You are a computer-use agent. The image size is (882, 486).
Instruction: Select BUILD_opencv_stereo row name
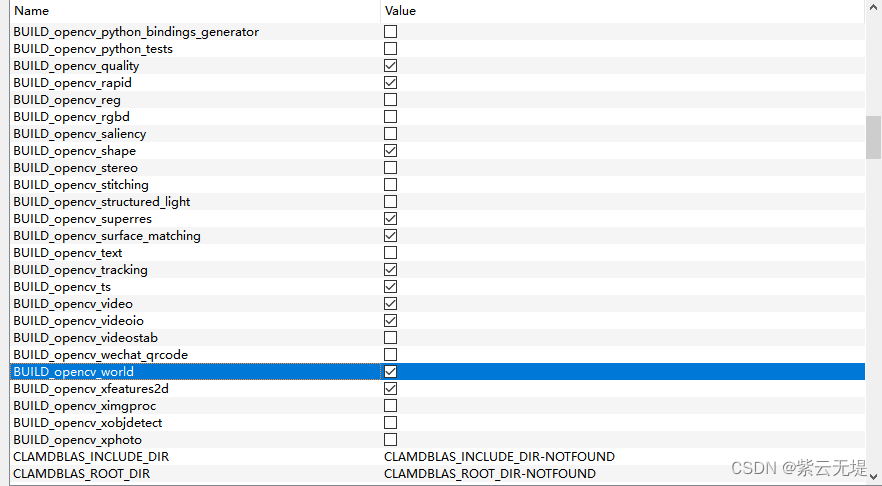pyautogui.click(x=75, y=168)
